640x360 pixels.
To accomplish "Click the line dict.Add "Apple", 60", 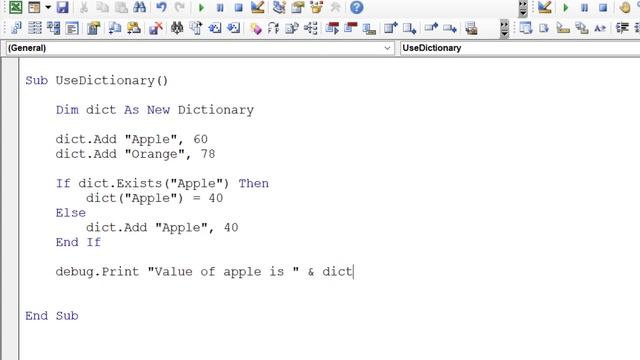I will point(131,140).
